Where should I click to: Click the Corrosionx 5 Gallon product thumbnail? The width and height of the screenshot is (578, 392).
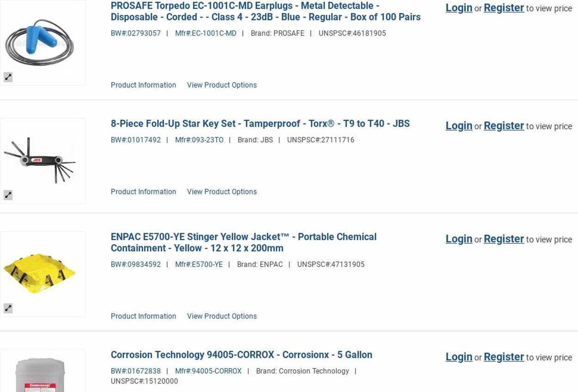coord(40,374)
